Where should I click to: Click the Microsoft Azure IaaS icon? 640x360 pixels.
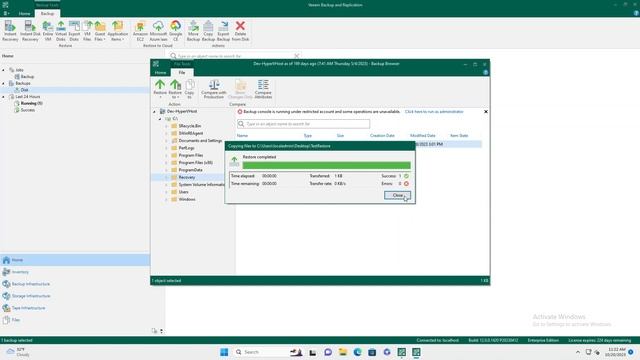tap(158, 31)
